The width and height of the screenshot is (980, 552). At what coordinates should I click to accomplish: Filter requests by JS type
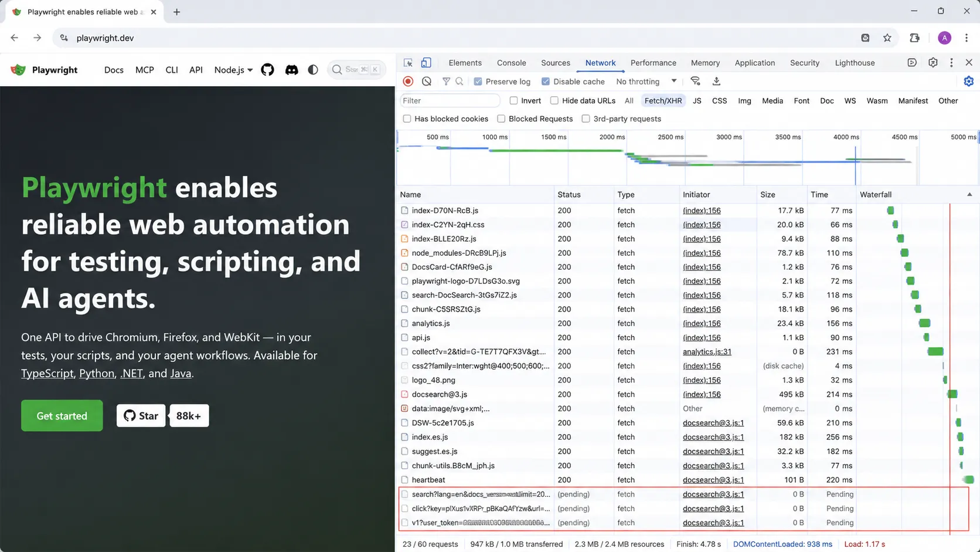pos(697,101)
